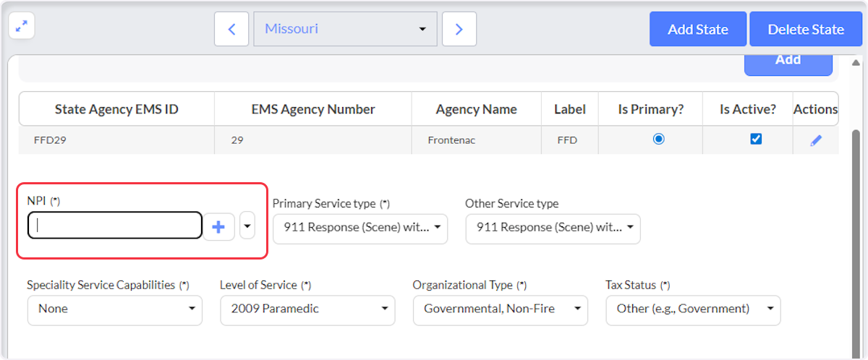
Task: Open the Organizational Type dropdown
Action: pyautogui.click(x=501, y=309)
